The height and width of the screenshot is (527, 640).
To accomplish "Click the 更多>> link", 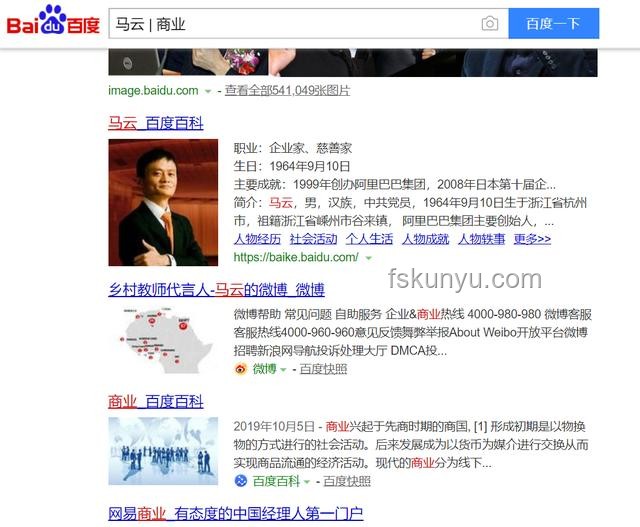I will (x=532, y=239).
